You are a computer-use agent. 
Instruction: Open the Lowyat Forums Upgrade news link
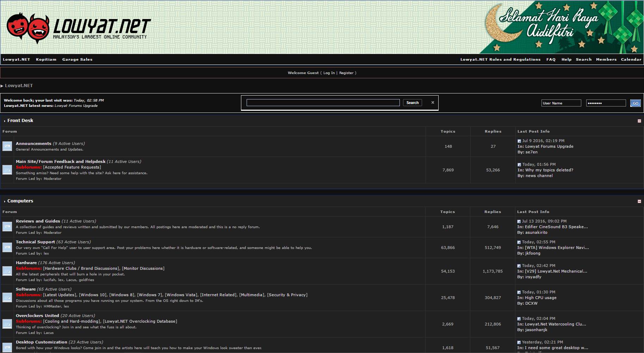76,106
